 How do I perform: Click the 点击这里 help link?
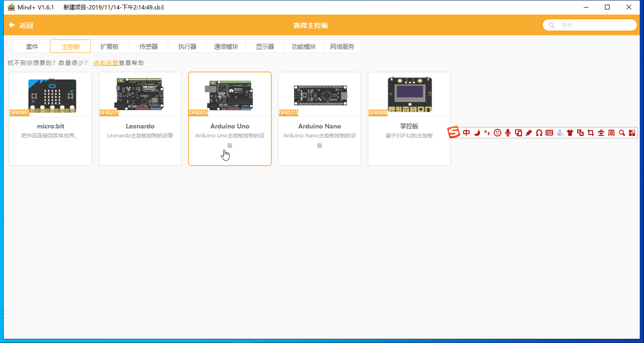tap(106, 63)
